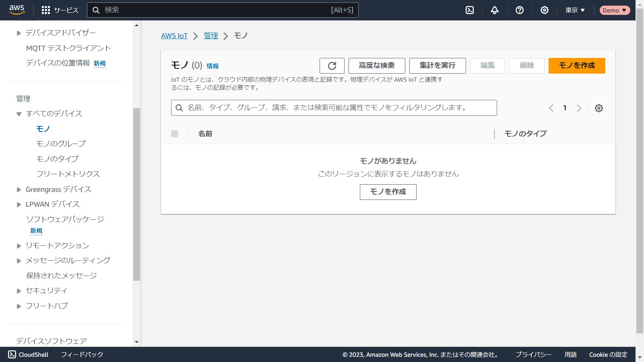The height and width of the screenshot is (362, 644).
Task: Follow the AWS IoT breadcrumb link
Action: [174, 36]
